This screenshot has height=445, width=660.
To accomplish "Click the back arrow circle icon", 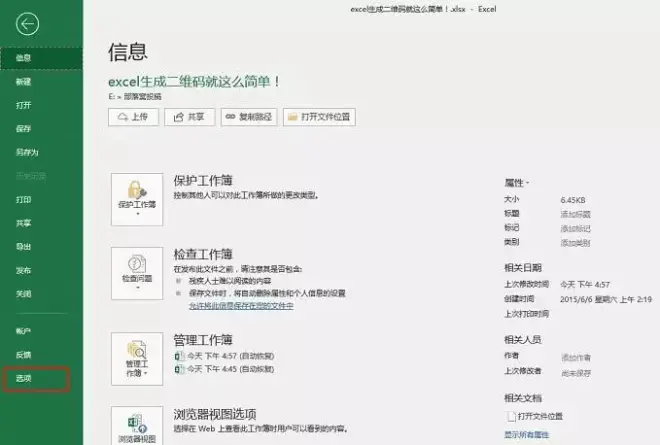I will point(27,24).
